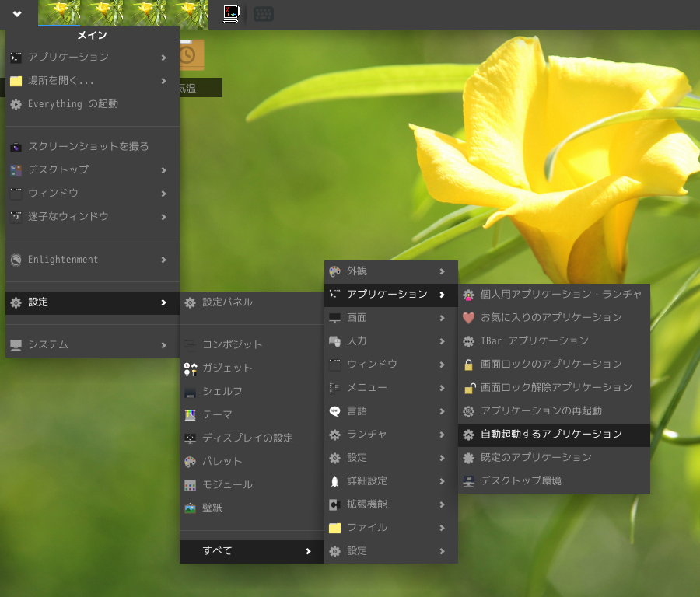Collapse the main menu with the top-left chevron

pyautogui.click(x=17, y=14)
